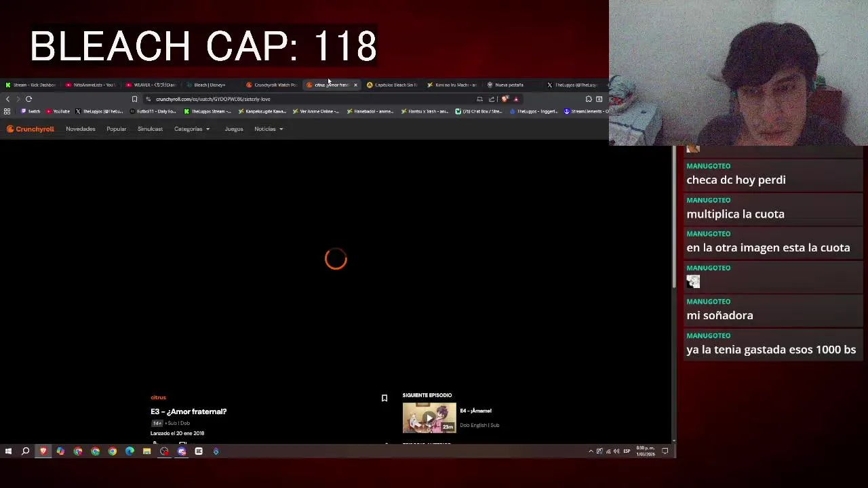
Task: Click chat message 'checa dc hoy perdi'
Action: pos(736,180)
